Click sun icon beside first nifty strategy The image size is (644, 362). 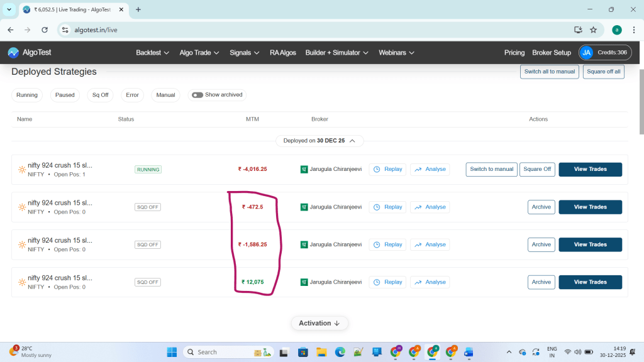22,170
